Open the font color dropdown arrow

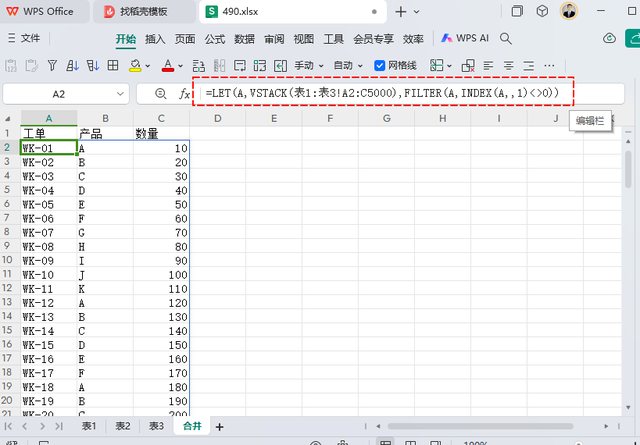180,66
